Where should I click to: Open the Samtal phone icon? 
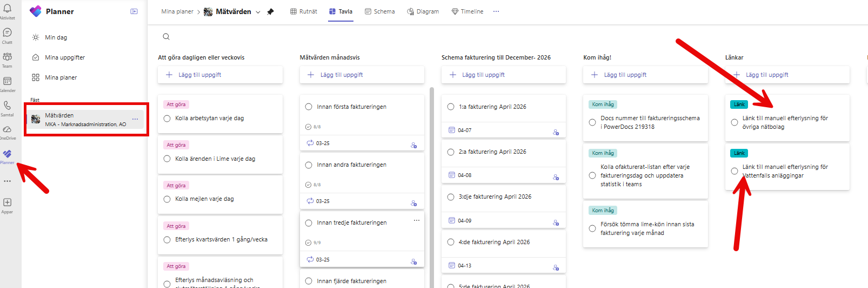coord(8,106)
